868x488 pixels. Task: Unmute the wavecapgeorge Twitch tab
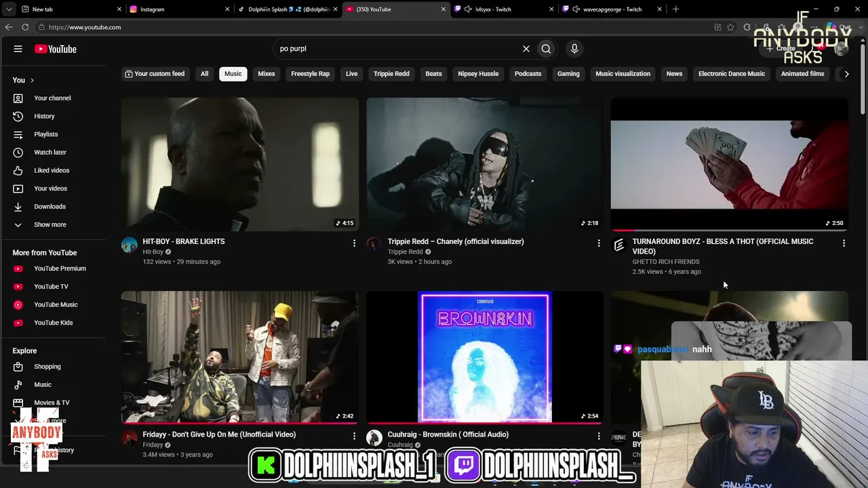point(576,9)
